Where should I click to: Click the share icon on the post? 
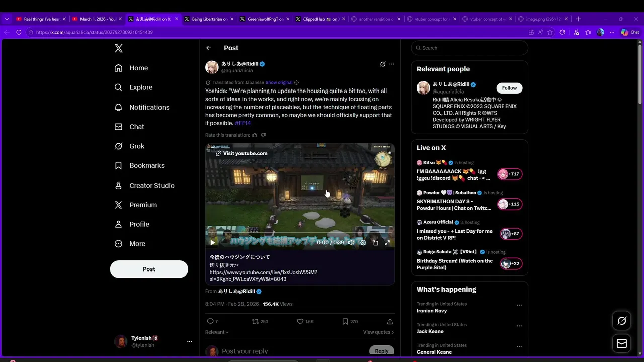390,321
